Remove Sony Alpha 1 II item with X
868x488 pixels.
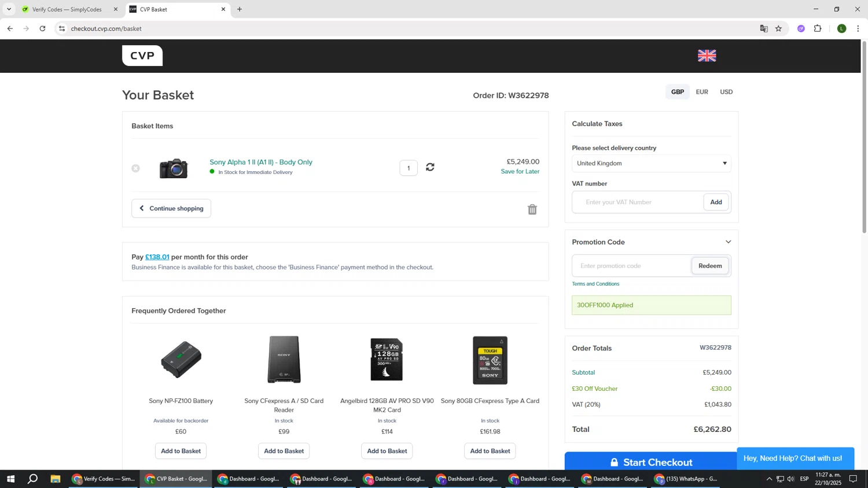pos(135,168)
